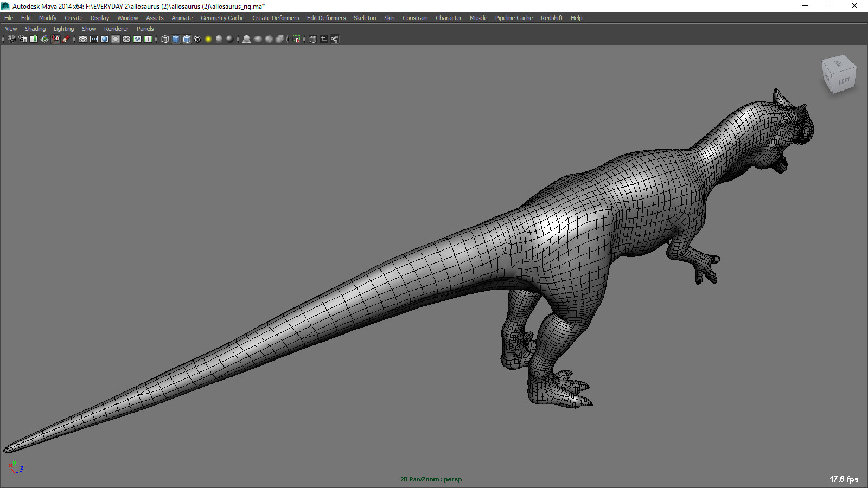Image resolution: width=868 pixels, height=488 pixels.
Task: Open the Edit menu
Action: pyautogui.click(x=26, y=18)
